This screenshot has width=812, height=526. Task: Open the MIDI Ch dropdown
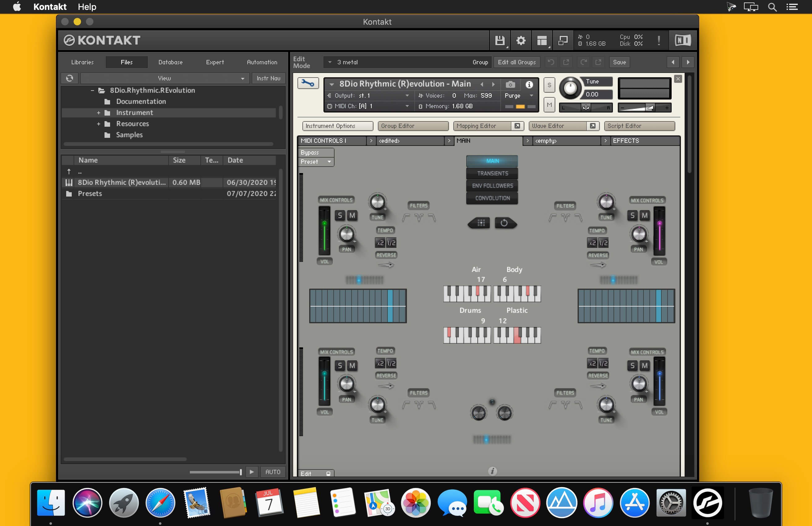368,106
